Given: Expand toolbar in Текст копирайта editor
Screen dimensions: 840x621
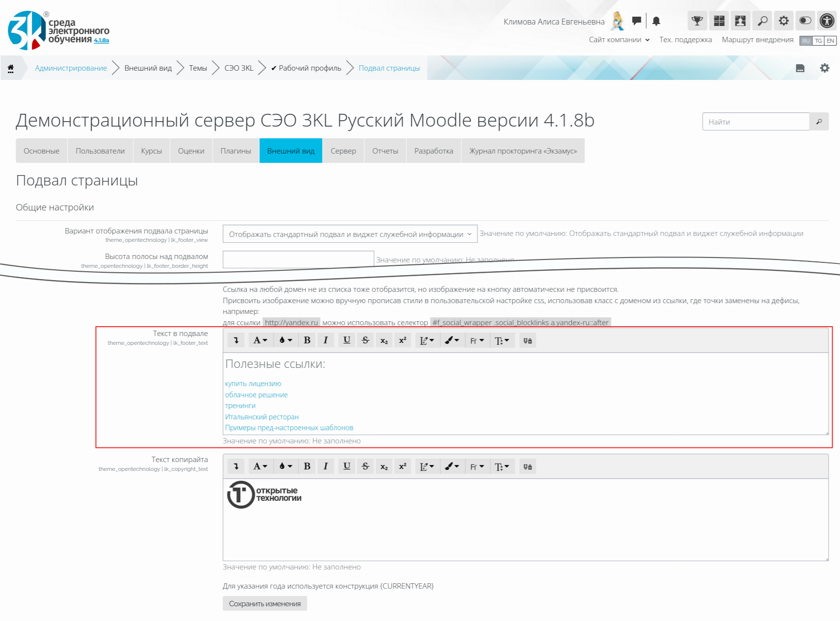Looking at the screenshot, I should tap(236, 466).
